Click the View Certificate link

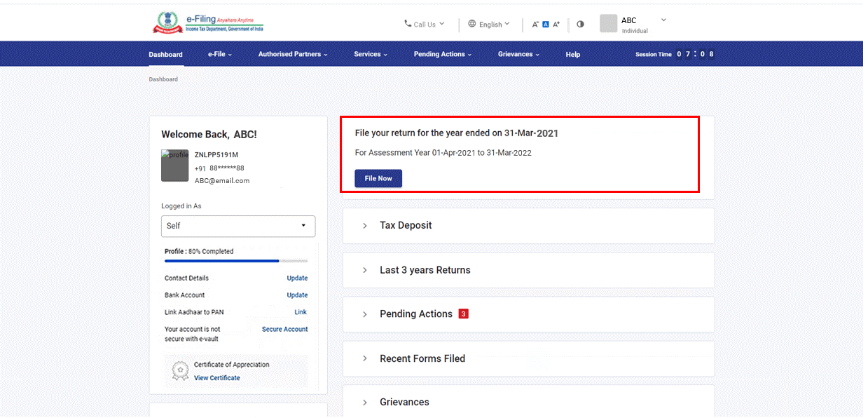(217, 378)
